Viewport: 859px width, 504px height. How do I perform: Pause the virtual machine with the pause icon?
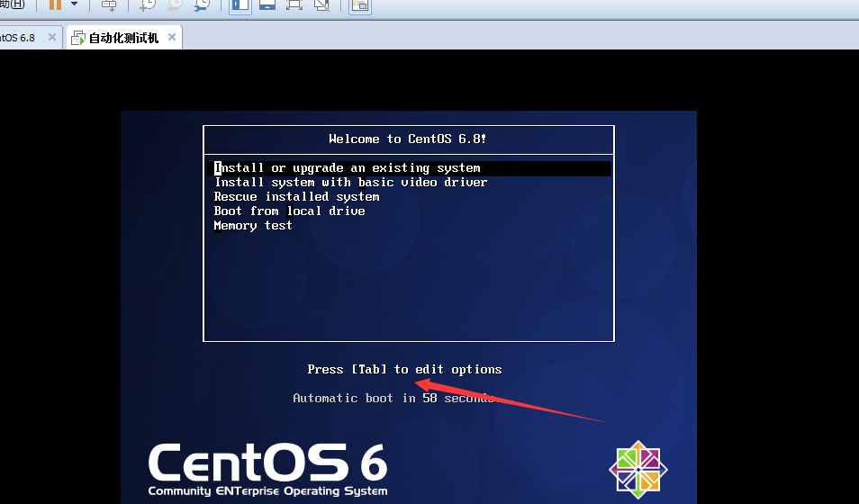55,4
